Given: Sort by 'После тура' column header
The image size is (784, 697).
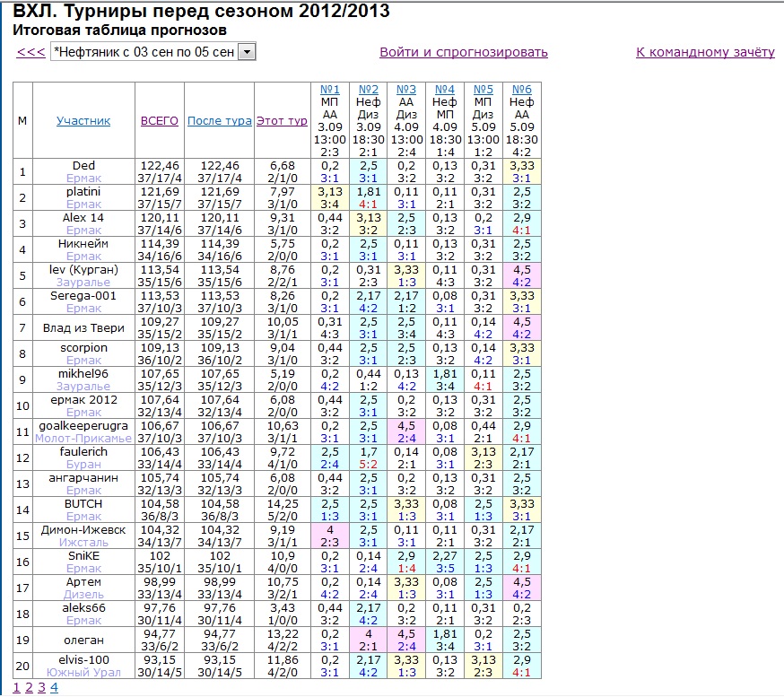Looking at the screenshot, I should (x=219, y=121).
